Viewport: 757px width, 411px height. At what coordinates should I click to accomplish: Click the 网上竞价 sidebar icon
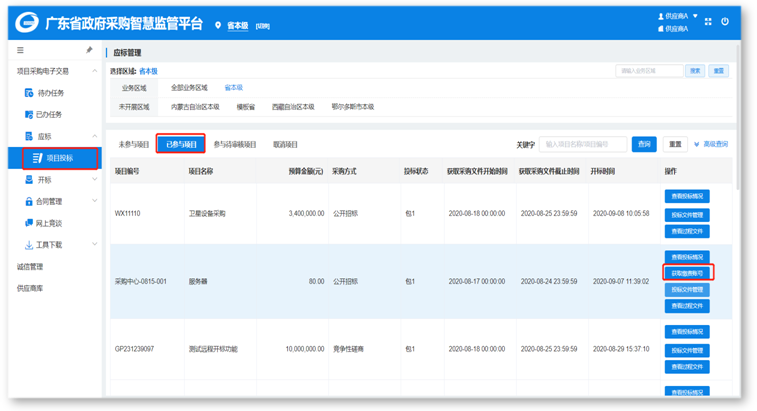(x=29, y=223)
